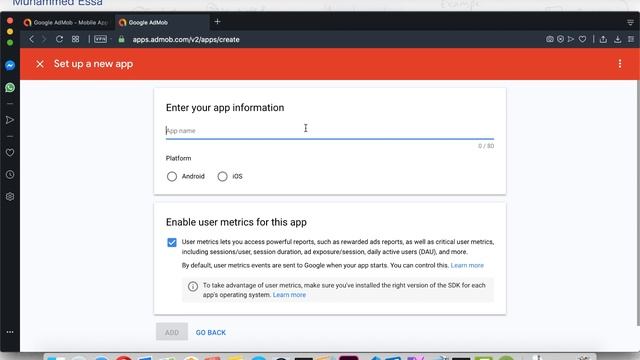Click the info icon in SDK notice
Viewport: 640px width, 360px height.
193,287
